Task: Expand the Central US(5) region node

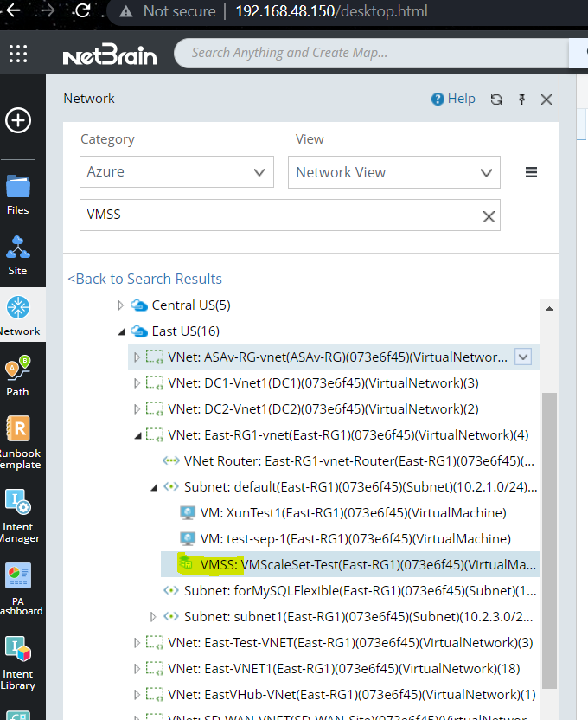Action: [121, 305]
